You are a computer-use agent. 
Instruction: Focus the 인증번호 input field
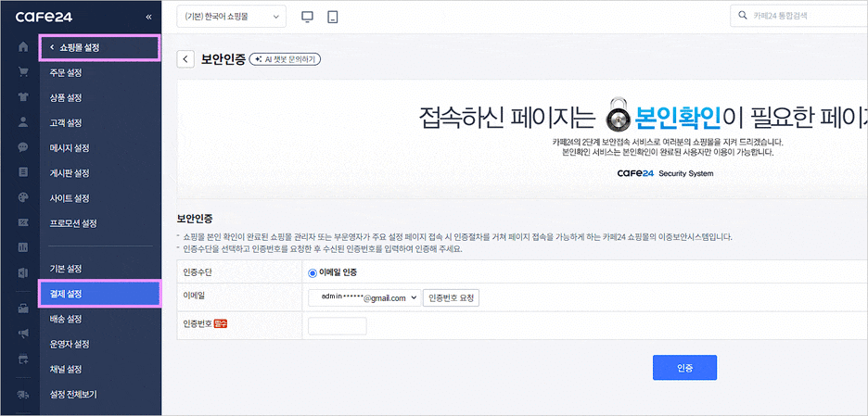[338, 326]
